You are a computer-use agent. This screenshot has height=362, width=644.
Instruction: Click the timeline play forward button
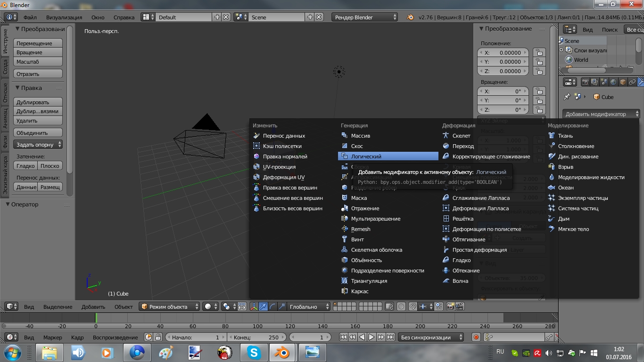click(x=372, y=337)
